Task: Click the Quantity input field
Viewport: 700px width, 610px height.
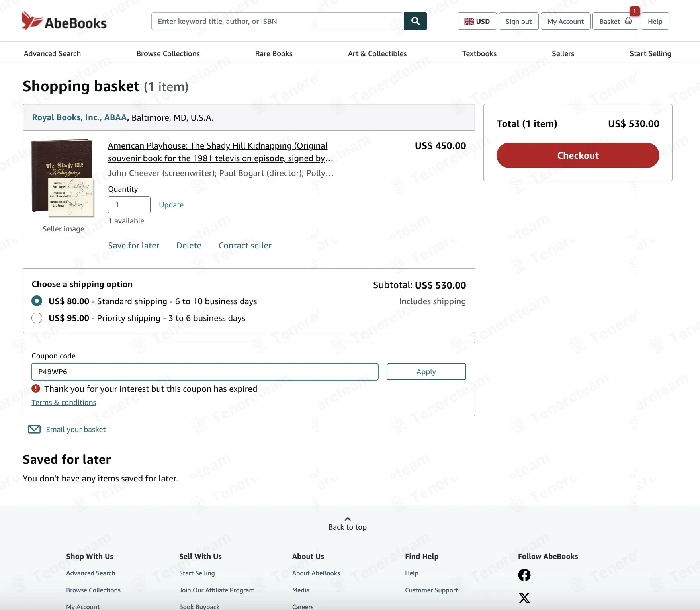Action: 129,205
